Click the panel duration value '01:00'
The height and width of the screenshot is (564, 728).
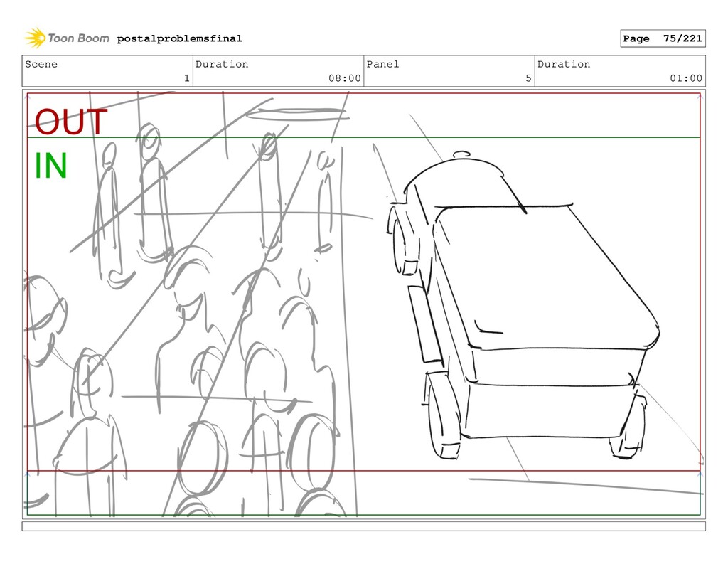click(x=686, y=78)
